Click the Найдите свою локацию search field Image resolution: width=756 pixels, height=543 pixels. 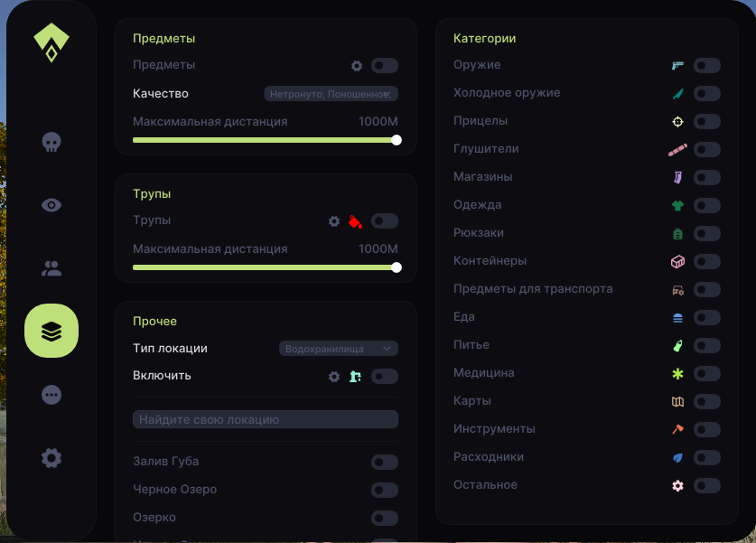tap(266, 419)
